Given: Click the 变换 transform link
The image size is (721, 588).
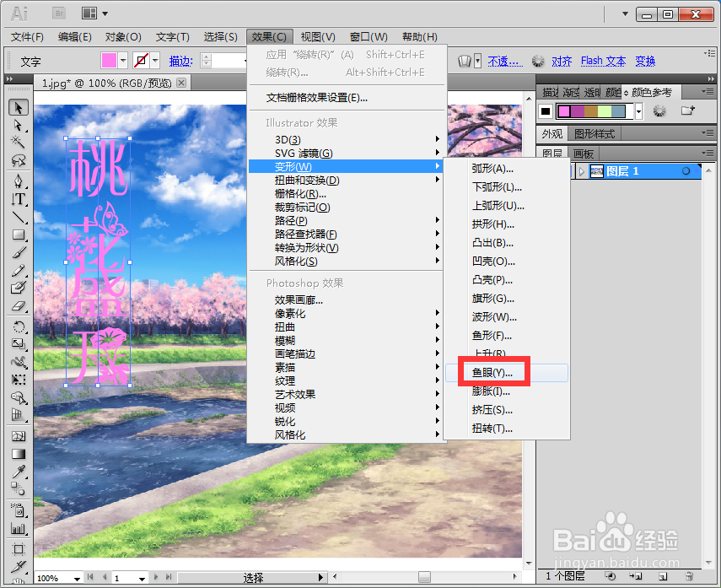Looking at the screenshot, I should 645,61.
